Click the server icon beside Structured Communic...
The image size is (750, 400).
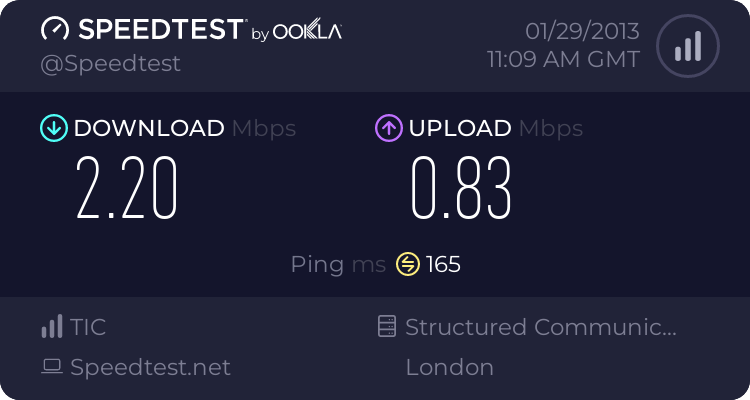(x=386, y=327)
